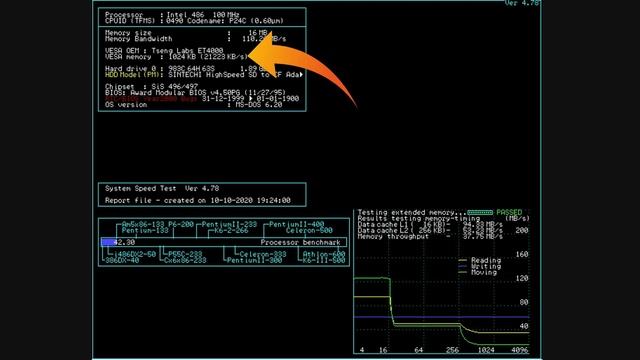Click 'PentiumII-400' reference marker
640x360 pixels.
pyautogui.click(x=296, y=224)
